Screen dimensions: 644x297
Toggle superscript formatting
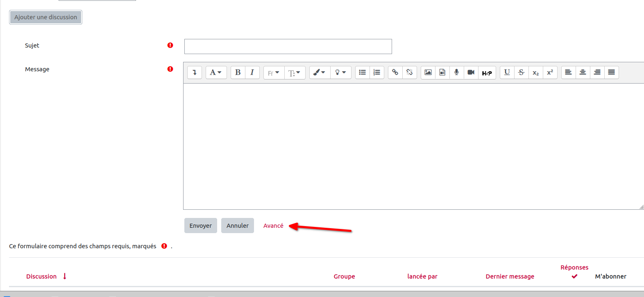coord(550,73)
